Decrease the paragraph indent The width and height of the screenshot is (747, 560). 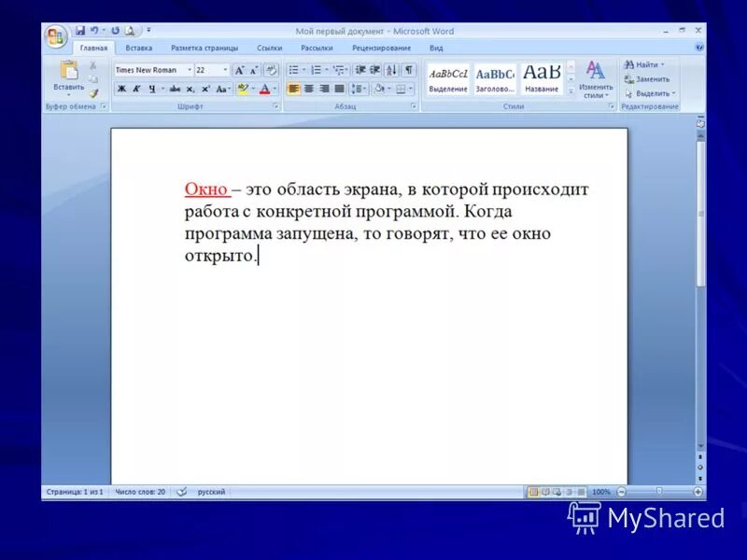360,70
